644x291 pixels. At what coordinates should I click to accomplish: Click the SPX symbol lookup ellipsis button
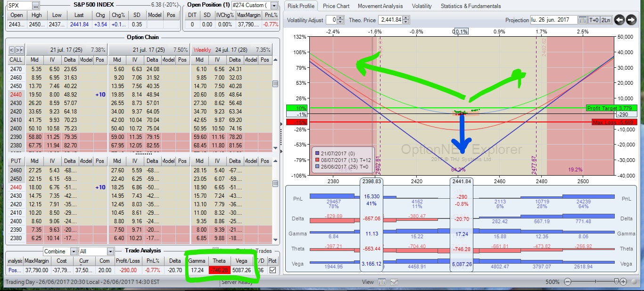36,5
